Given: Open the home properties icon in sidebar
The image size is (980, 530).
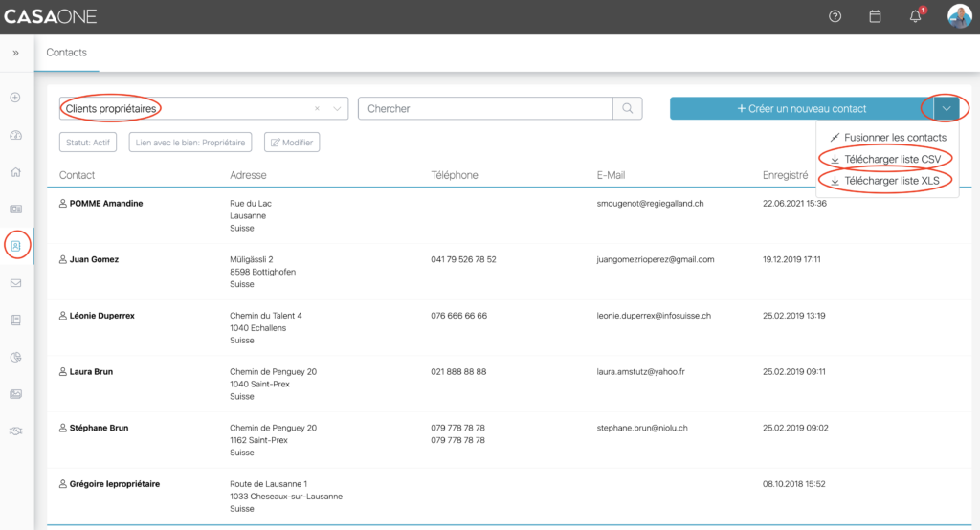Looking at the screenshot, I should click(16, 172).
